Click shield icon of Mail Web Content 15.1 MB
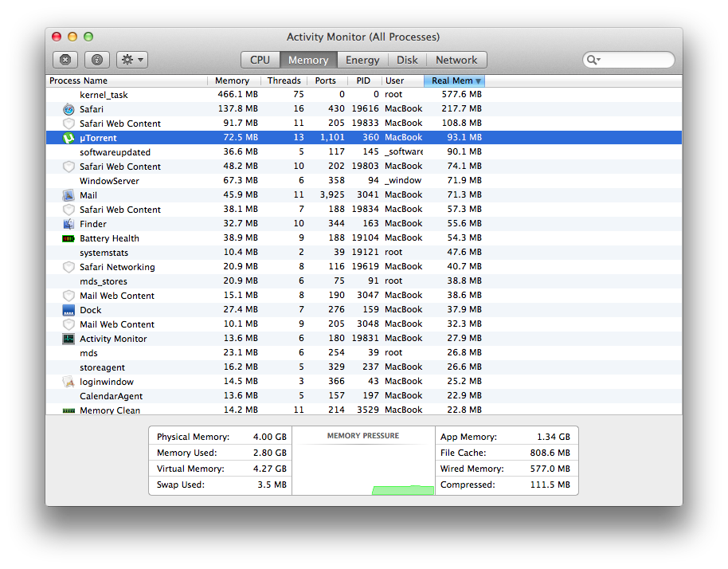Image resolution: width=728 pixels, height=569 pixels. coord(68,296)
